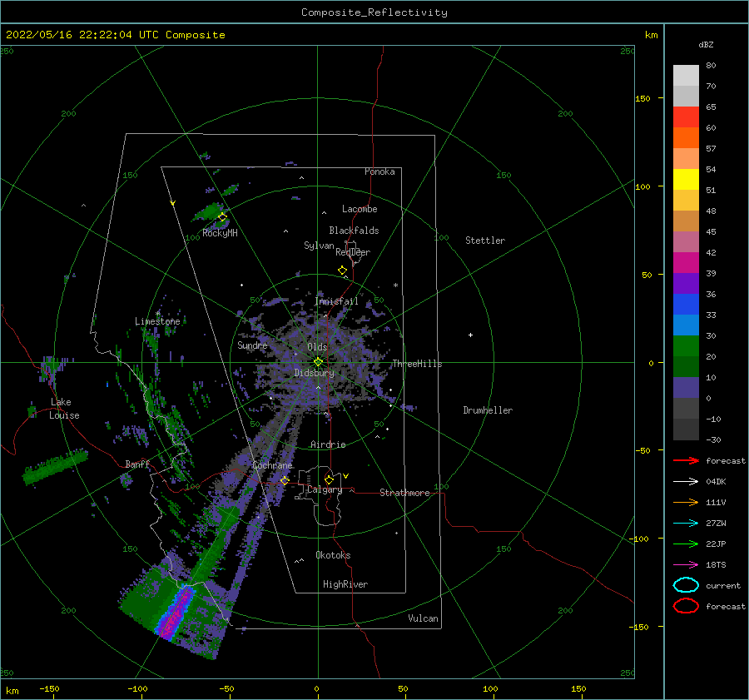Click the Stettler town label
749x700 pixels.
[x=485, y=241]
